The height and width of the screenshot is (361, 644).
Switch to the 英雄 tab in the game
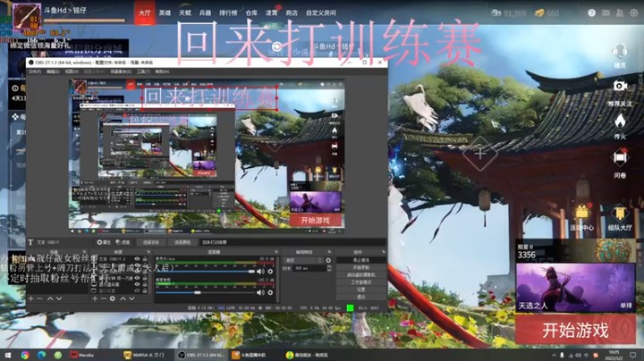coord(165,13)
